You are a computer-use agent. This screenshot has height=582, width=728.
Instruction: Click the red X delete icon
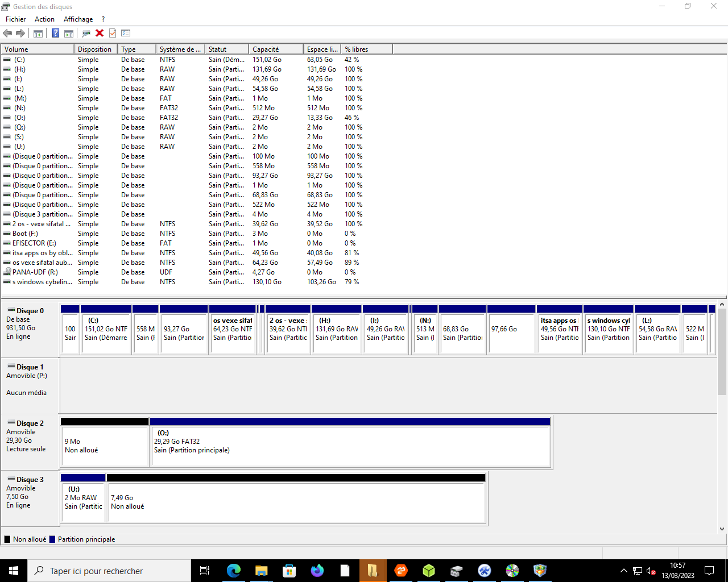click(x=100, y=33)
